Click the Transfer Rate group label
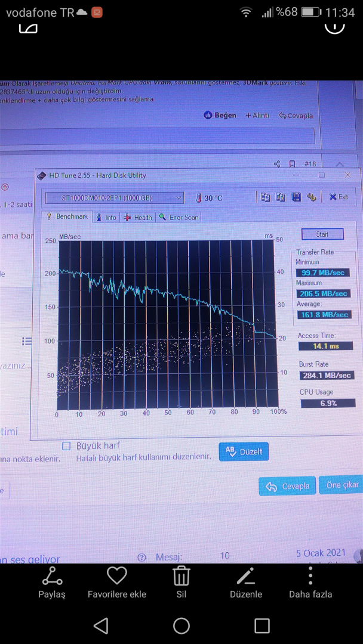 (315, 252)
